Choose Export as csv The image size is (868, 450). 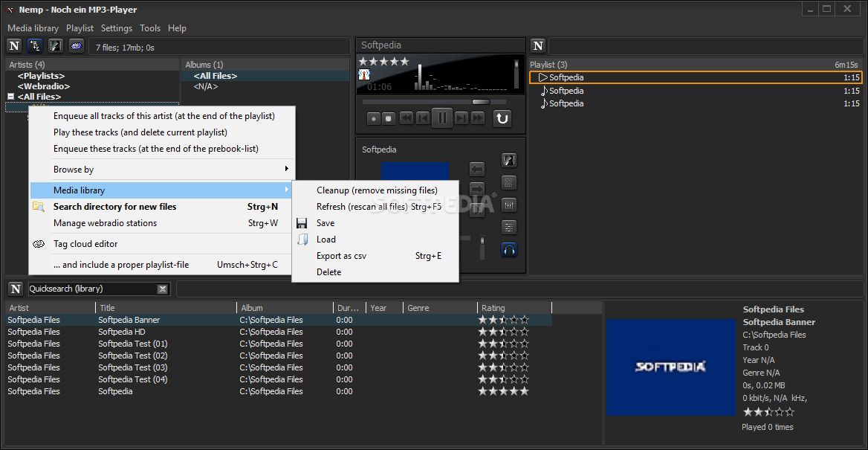point(375,256)
